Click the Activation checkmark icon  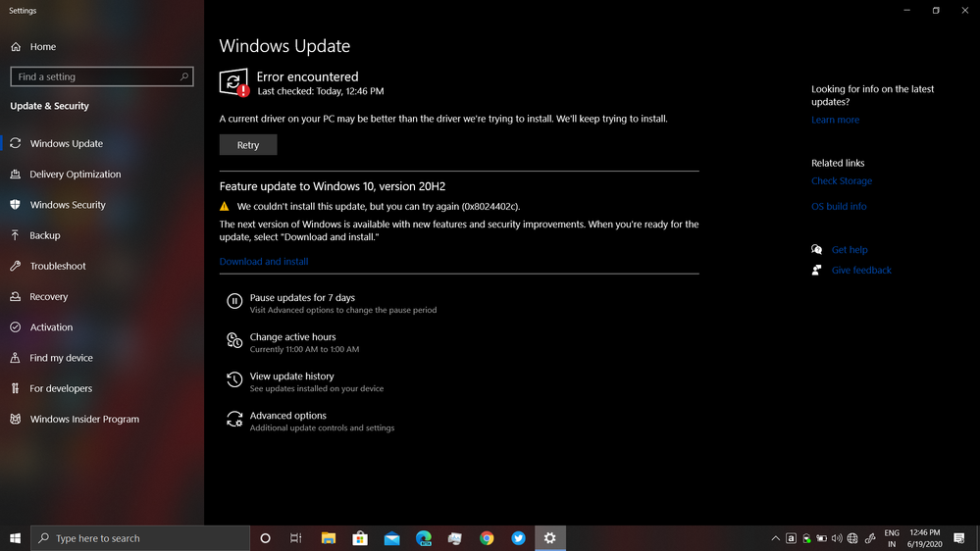tap(16, 327)
